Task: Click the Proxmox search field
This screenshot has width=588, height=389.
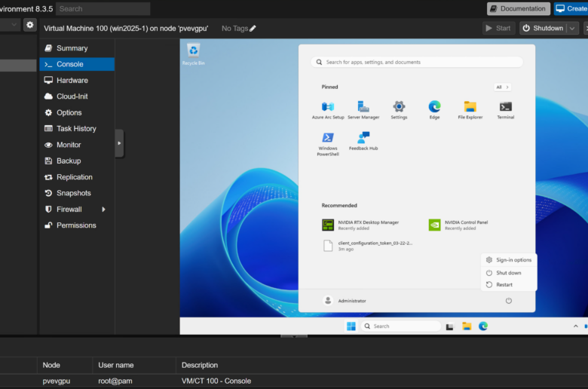Action: 103,8
